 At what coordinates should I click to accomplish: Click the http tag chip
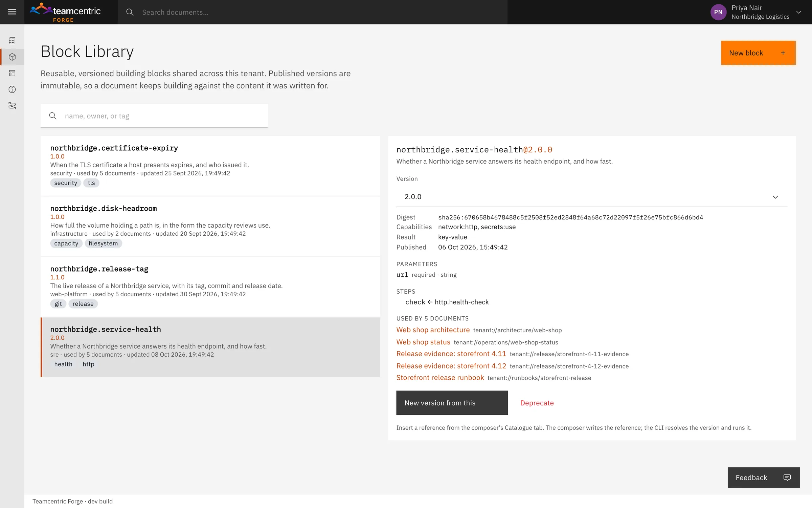[x=88, y=364]
